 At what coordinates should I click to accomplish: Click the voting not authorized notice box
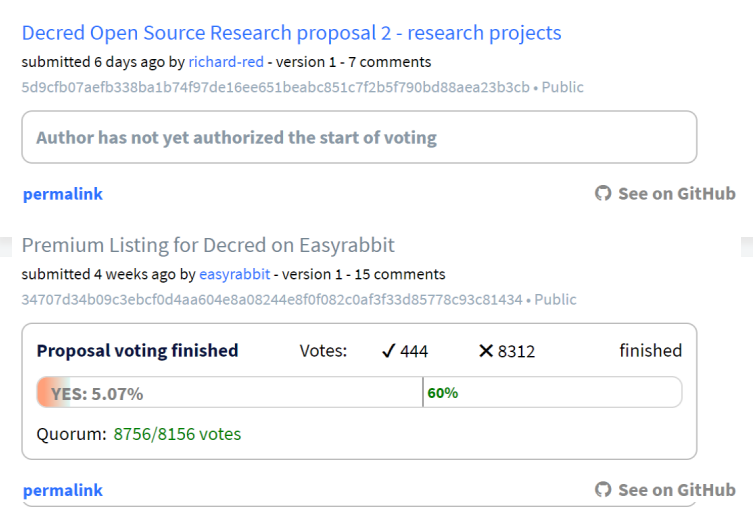[359, 137]
